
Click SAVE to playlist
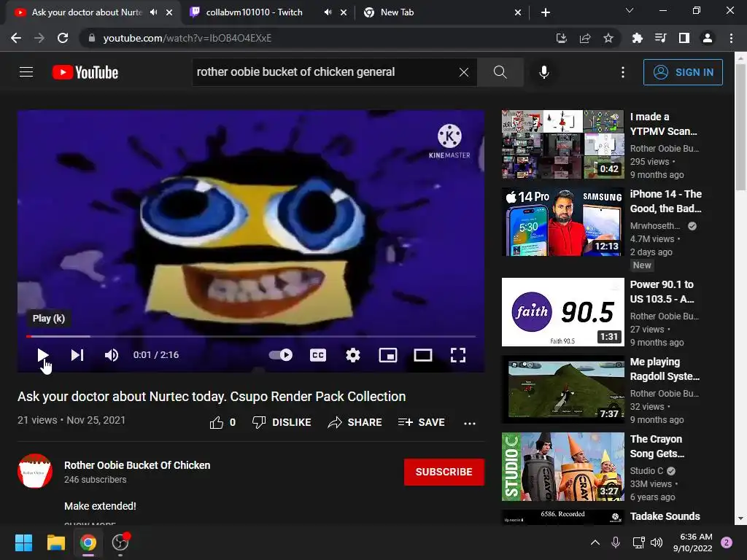(422, 422)
